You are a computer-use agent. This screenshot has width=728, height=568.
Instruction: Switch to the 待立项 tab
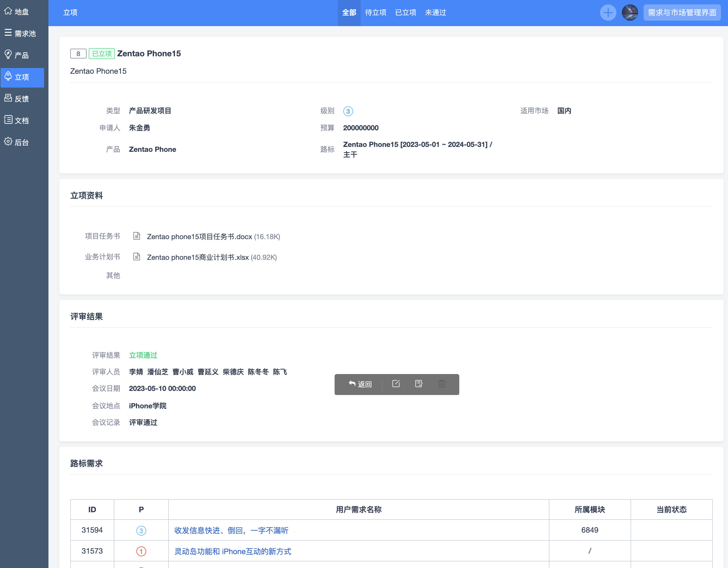click(375, 13)
